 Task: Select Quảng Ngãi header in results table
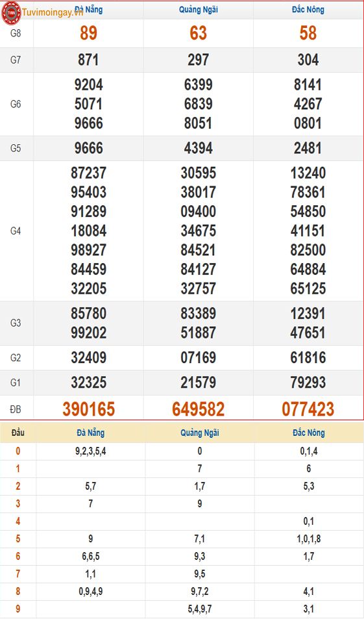click(x=199, y=10)
